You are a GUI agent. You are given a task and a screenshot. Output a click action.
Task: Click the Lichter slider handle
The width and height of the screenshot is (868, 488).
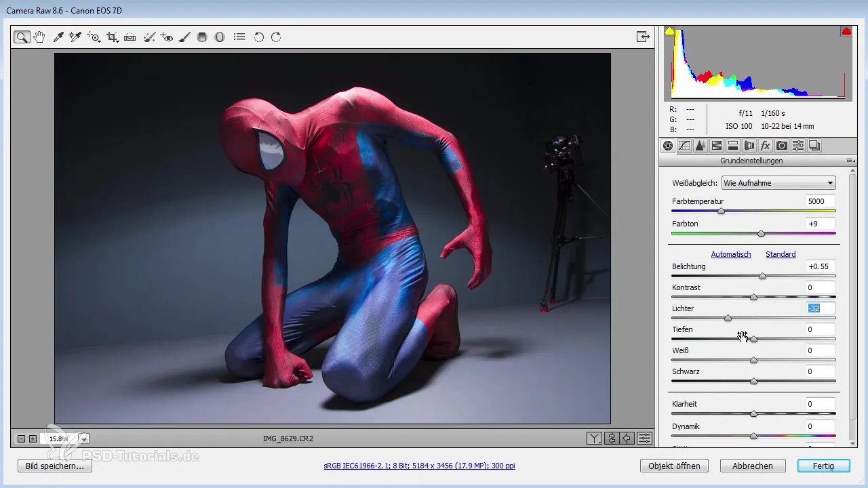coord(728,318)
